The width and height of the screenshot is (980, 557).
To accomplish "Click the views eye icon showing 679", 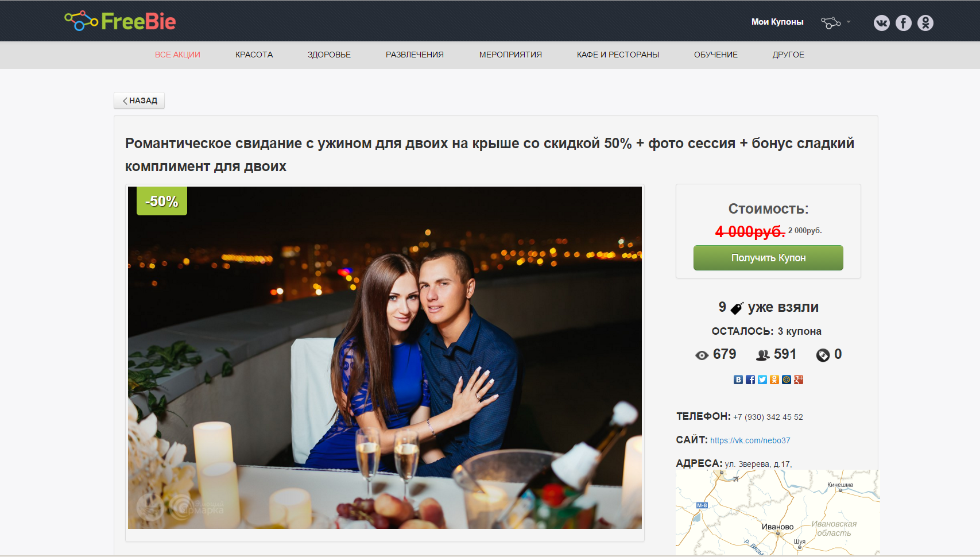I will (701, 355).
